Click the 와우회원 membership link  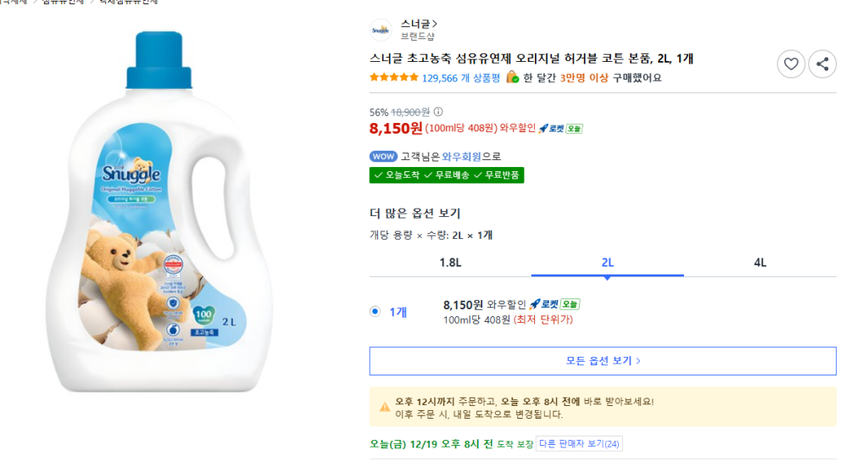click(x=462, y=156)
